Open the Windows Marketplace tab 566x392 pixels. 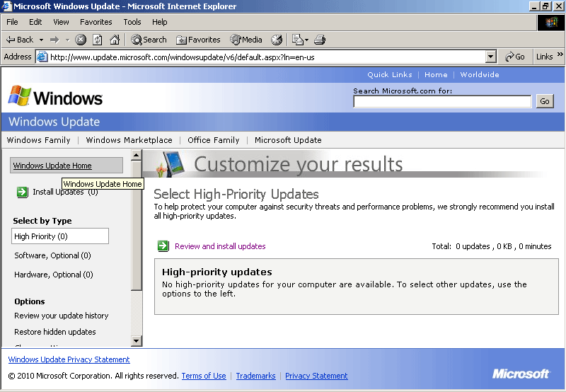[129, 140]
